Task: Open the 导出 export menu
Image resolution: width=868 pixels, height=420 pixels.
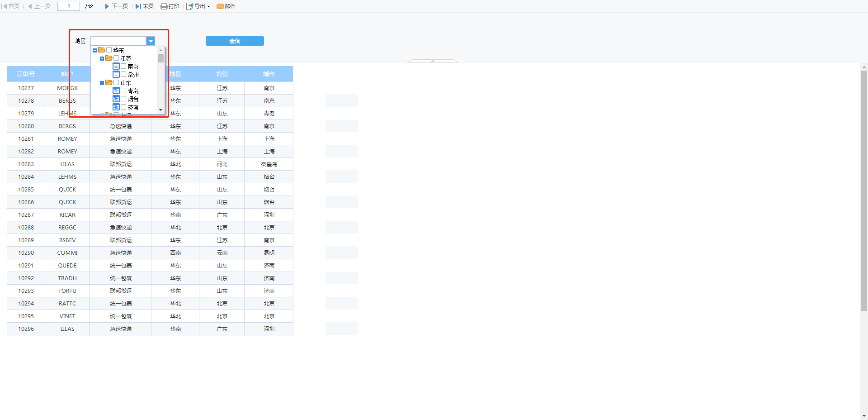Action: 198,6
